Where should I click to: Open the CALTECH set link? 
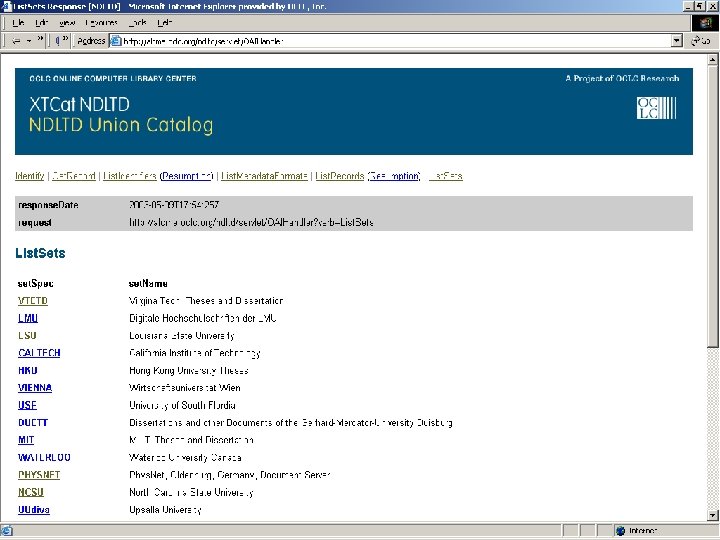click(39, 353)
